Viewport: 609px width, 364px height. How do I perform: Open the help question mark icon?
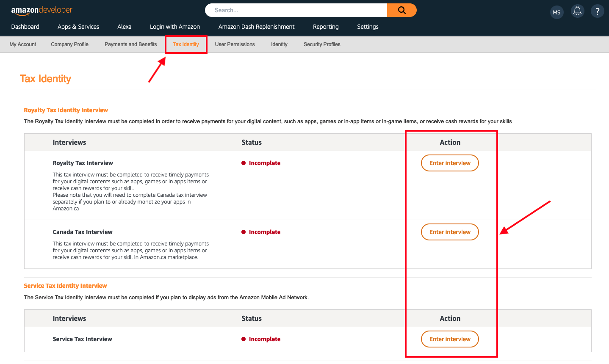[598, 11]
